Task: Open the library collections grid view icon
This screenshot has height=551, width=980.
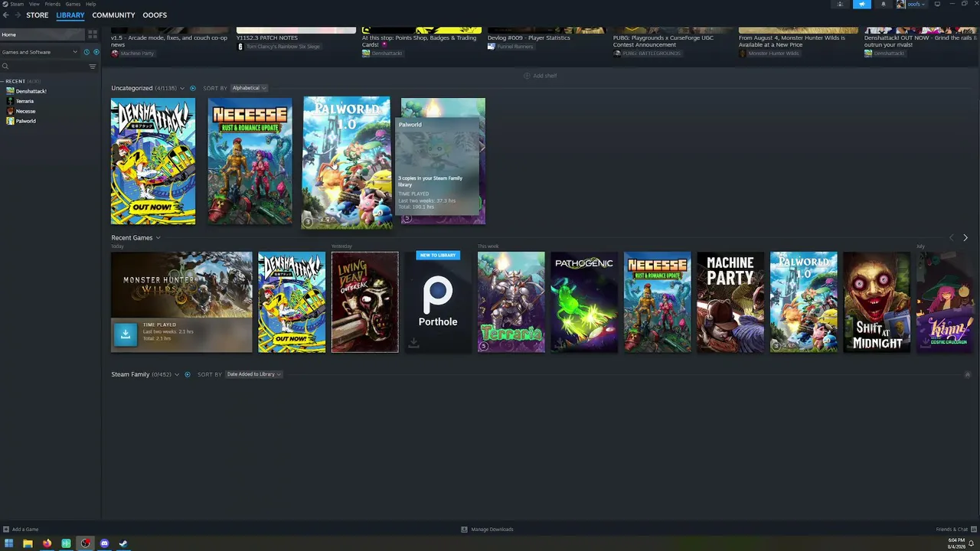Action: (x=93, y=34)
